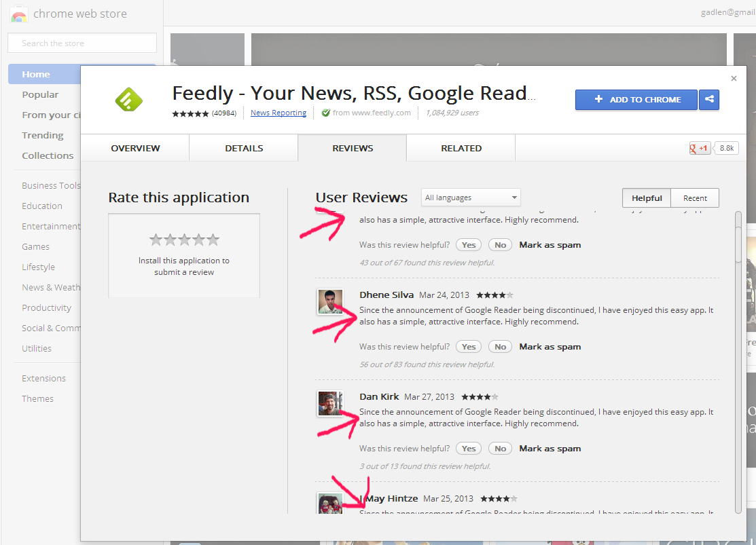756x545 pixels.
Task: Sort reviews by Helpful
Action: [x=647, y=198]
